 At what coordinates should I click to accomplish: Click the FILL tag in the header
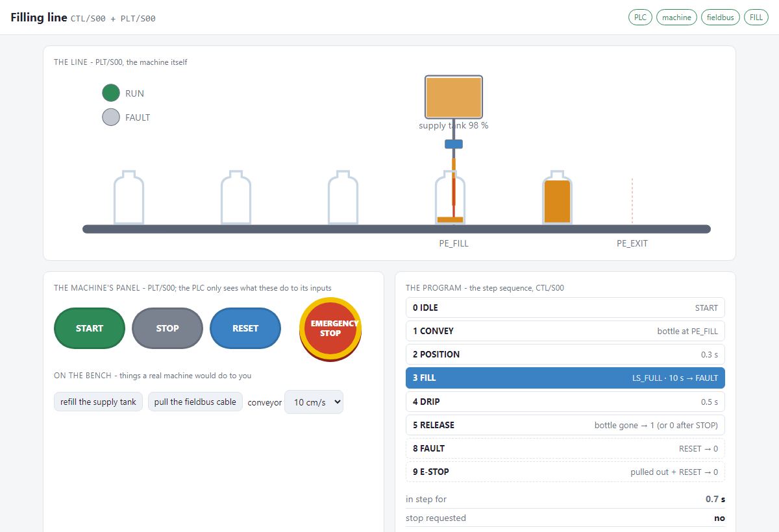756,18
